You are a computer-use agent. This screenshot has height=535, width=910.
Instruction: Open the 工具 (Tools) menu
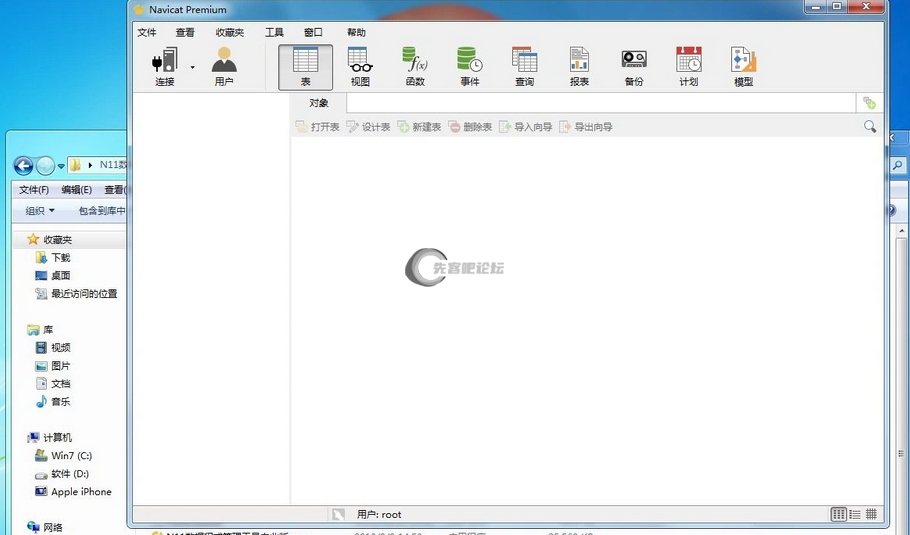click(x=274, y=32)
